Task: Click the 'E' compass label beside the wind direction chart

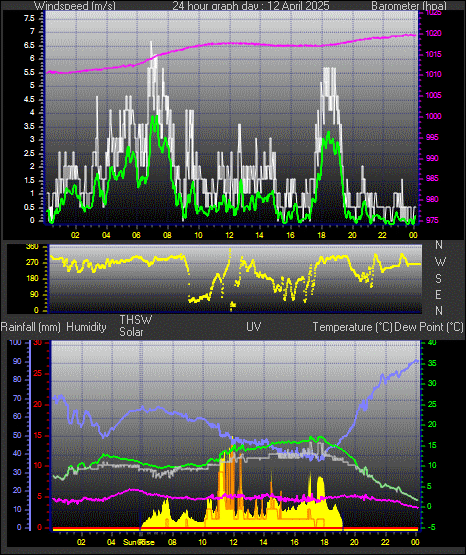Action: pos(438,295)
